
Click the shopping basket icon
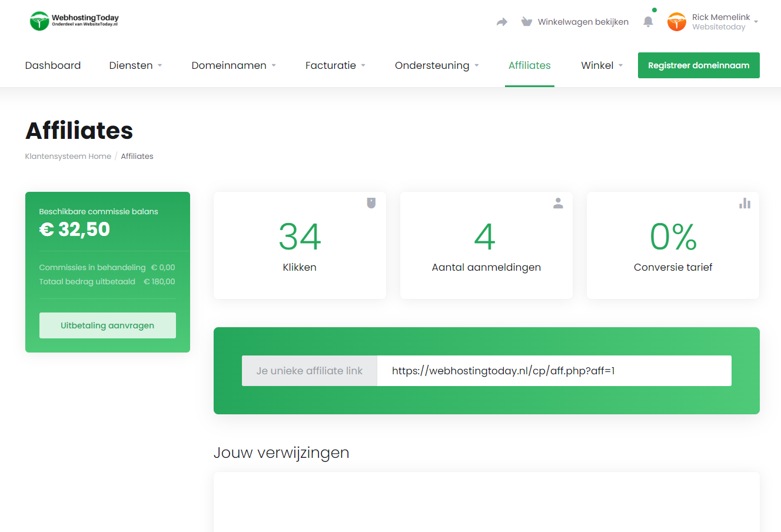tap(527, 22)
